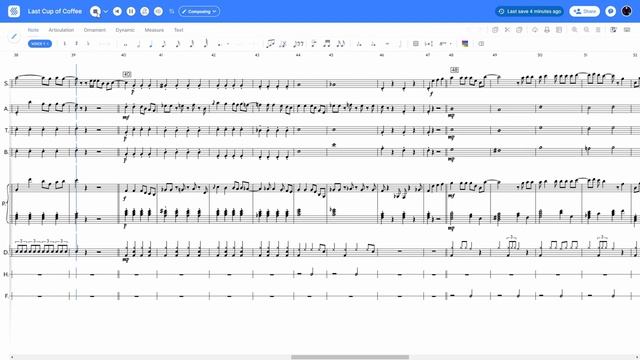This screenshot has width=640, height=360.
Task: Select the 64th note duration
Action: click(206, 43)
